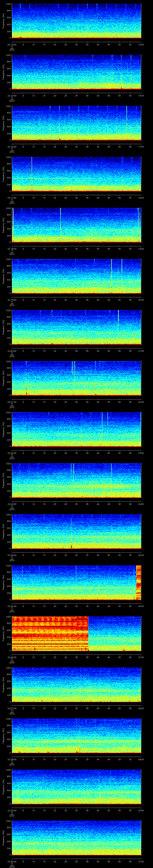Click the 22:24:00 start time label
Image resolution: width=153 pixels, height=868 pixels.
pyautogui.click(x=12, y=555)
